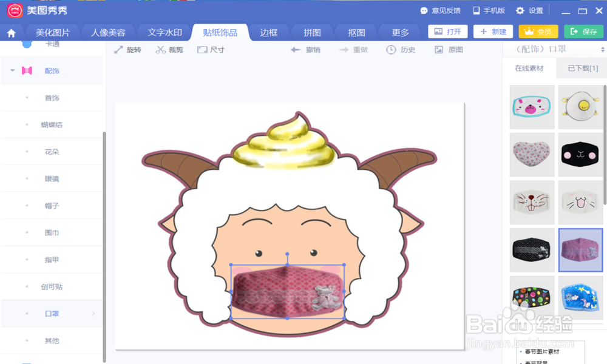Screen dimensions: 607x364
Task: Open 意见反馈 feedback
Action: [x=441, y=11]
